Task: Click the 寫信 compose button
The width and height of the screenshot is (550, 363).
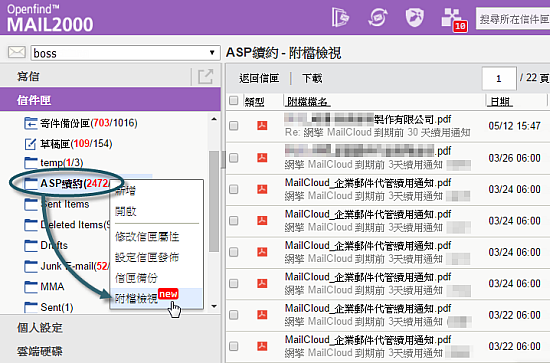Action: pyautogui.click(x=28, y=76)
